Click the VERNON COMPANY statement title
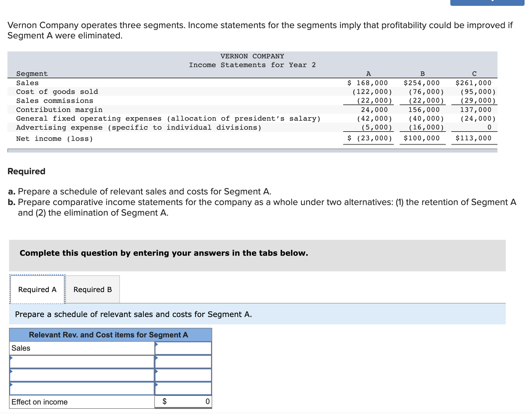The width and height of the screenshot is (532, 417). pyautogui.click(x=252, y=56)
